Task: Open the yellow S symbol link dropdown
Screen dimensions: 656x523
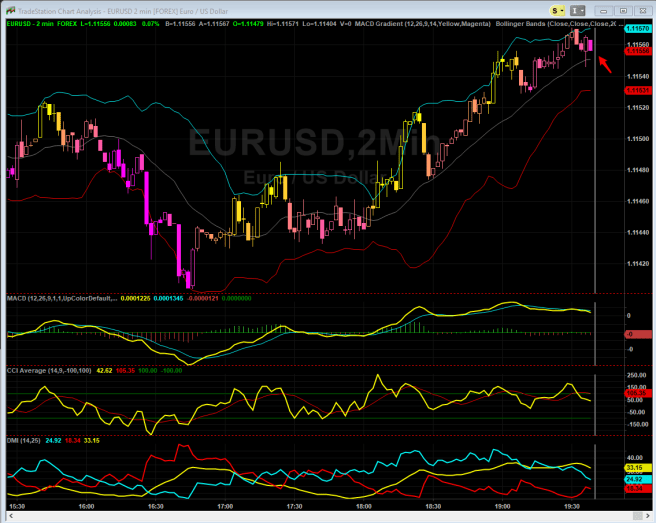Action: [x=555, y=9]
